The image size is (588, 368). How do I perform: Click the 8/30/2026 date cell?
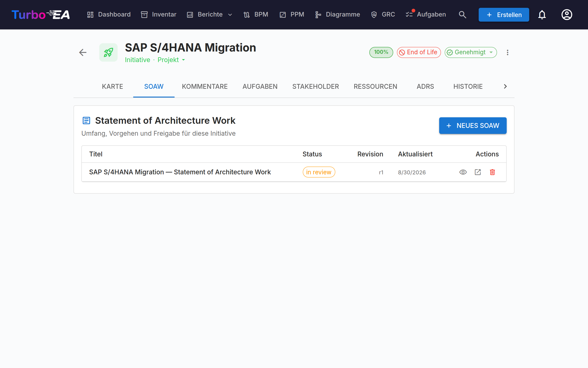click(x=412, y=172)
